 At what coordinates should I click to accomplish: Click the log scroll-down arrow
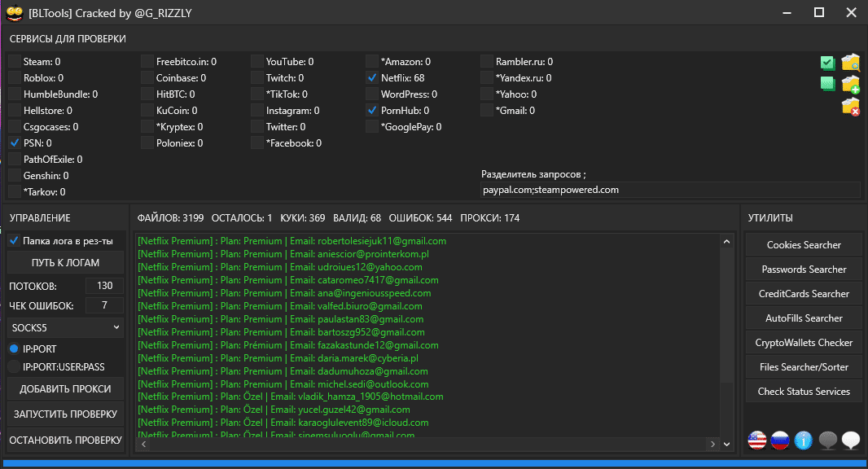coord(727,444)
